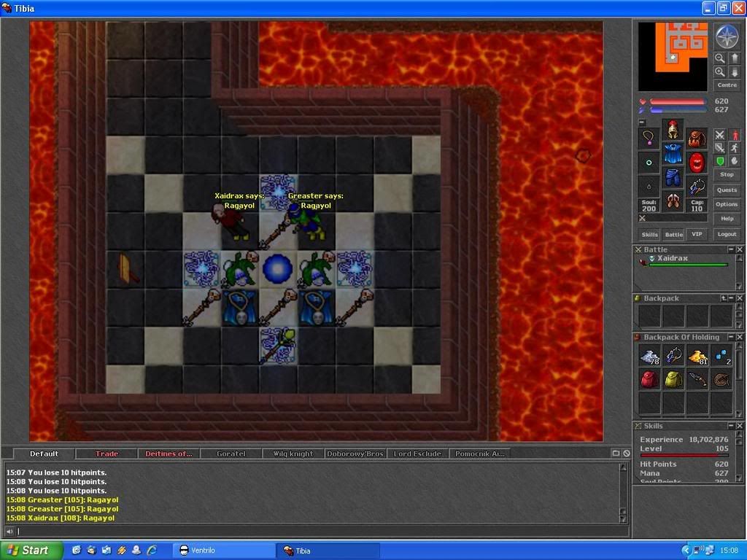This screenshot has width=747, height=560.
Task: Click the blue legs slot
Action: click(x=673, y=178)
